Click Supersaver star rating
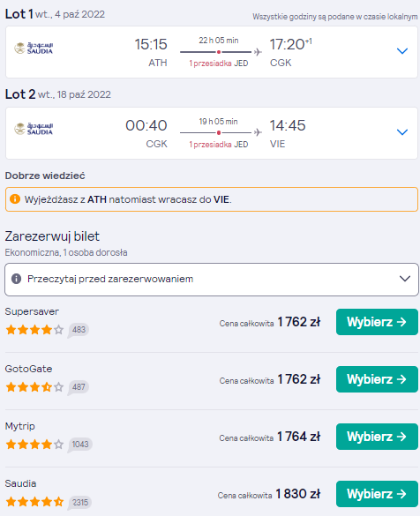The width and height of the screenshot is (420, 516). [x=34, y=329]
